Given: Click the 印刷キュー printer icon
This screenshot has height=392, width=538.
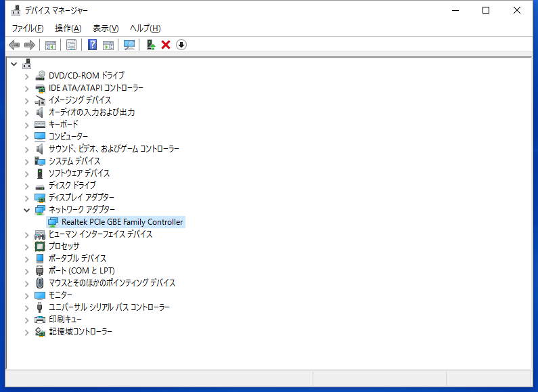Looking at the screenshot, I should click(x=40, y=320).
